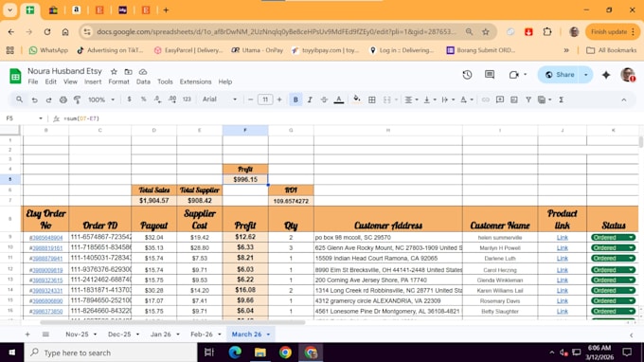Open product Link for Betty Slaughter
644x362 pixels.
[x=563, y=311]
